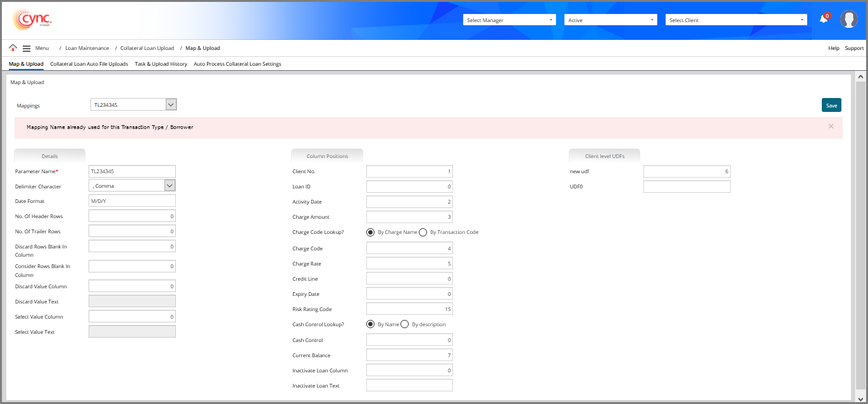868x404 pixels.
Task: Switch to Task & Upload History tab
Action: tap(161, 64)
